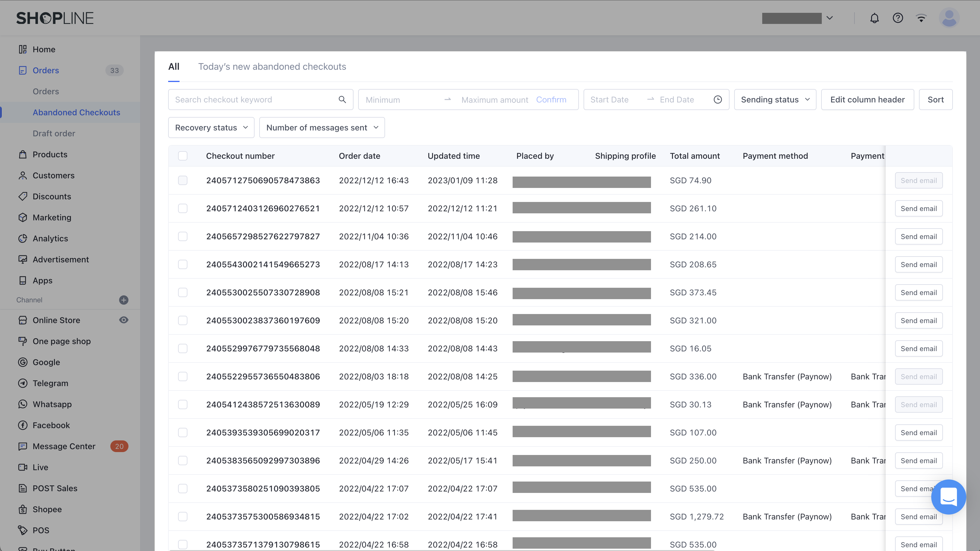Open Draft order in sidebar

(x=54, y=133)
